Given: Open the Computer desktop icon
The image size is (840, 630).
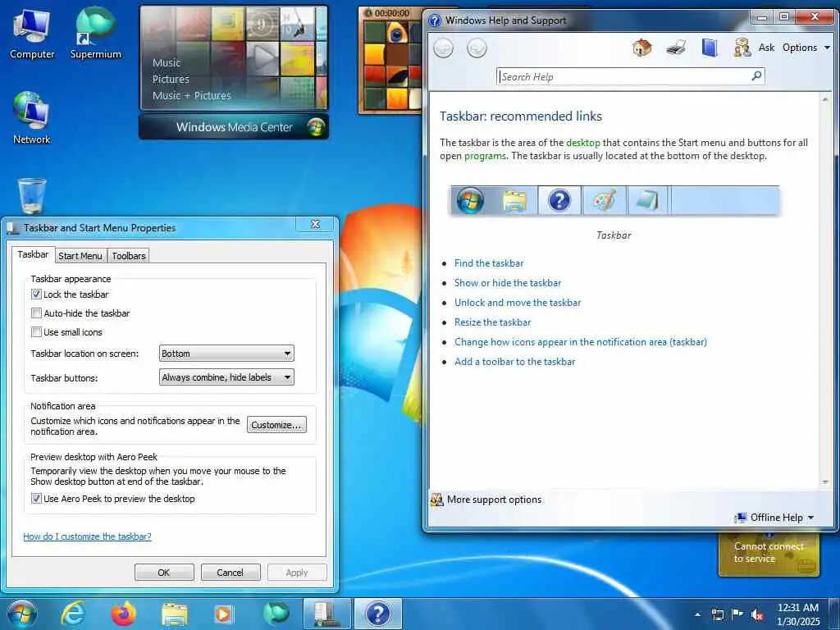Looking at the screenshot, I should (x=32, y=33).
